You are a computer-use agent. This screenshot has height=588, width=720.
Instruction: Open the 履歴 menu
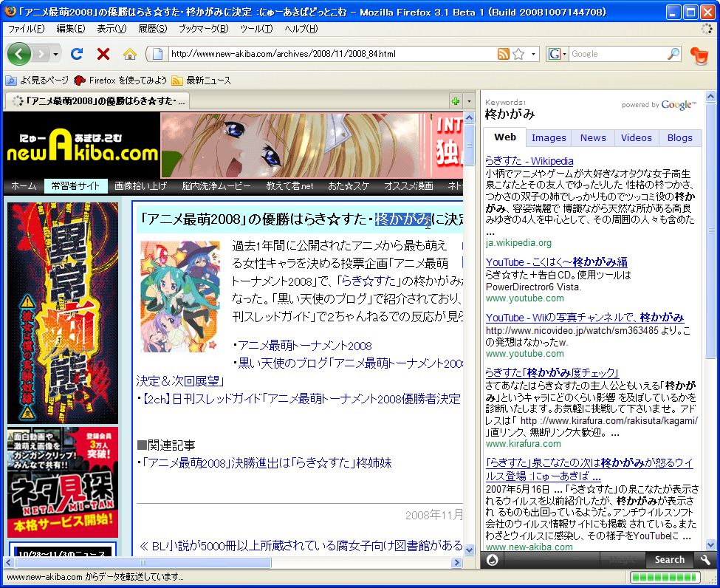pyautogui.click(x=153, y=29)
